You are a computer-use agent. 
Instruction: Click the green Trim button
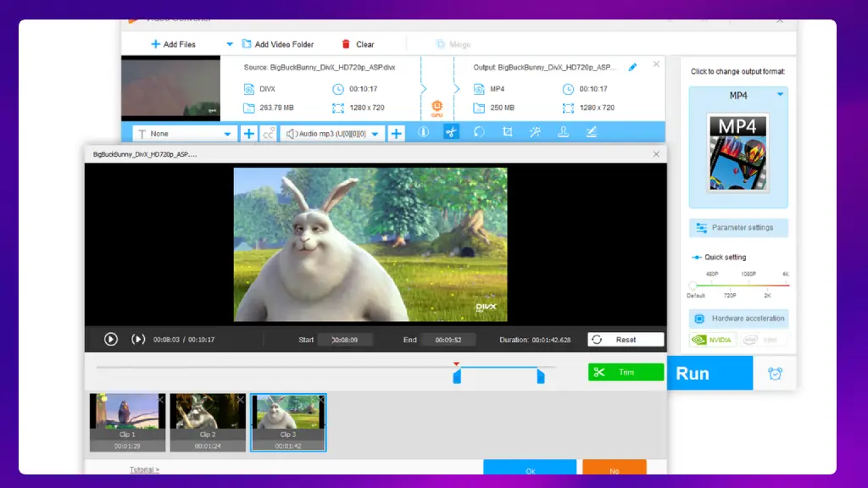click(x=626, y=373)
